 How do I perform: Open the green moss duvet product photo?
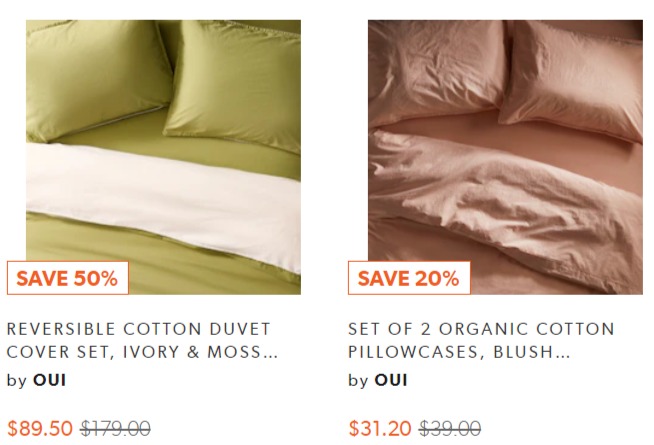click(163, 157)
